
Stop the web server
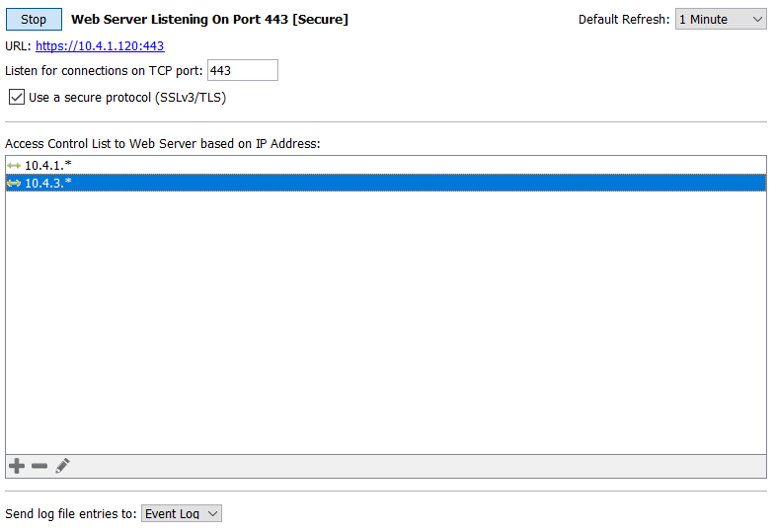(34, 20)
